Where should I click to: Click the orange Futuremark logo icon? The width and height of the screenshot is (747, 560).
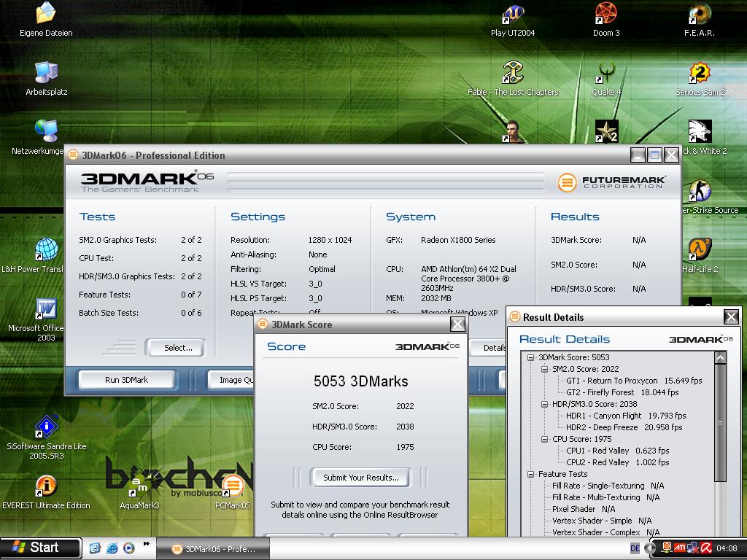point(567,182)
